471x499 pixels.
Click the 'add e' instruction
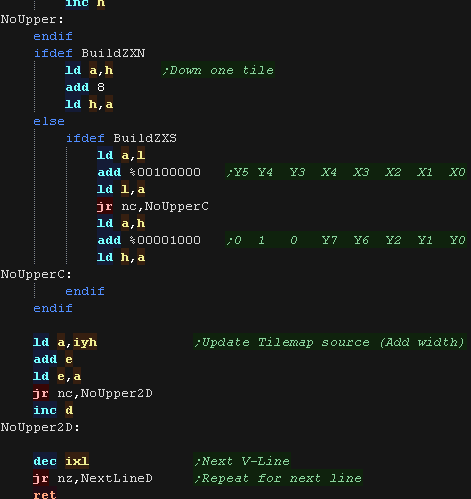53,359
